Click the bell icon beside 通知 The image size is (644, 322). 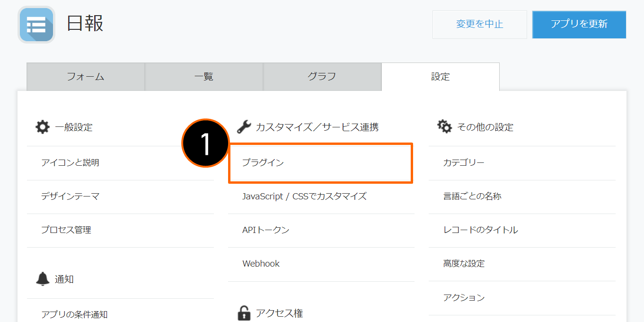[x=43, y=279]
